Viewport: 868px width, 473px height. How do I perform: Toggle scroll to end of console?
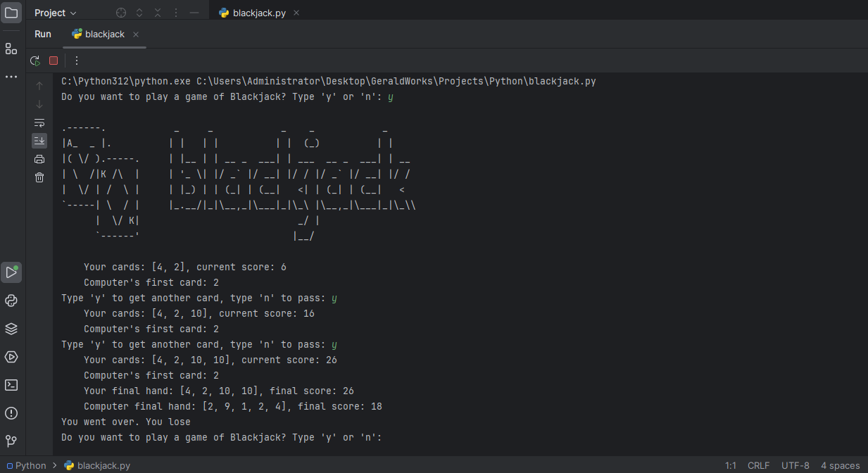tap(39, 141)
